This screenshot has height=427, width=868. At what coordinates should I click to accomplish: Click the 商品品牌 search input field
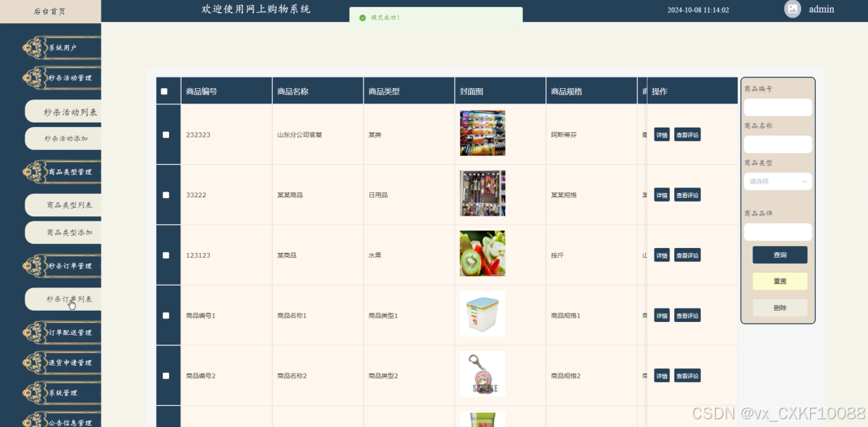point(778,232)
